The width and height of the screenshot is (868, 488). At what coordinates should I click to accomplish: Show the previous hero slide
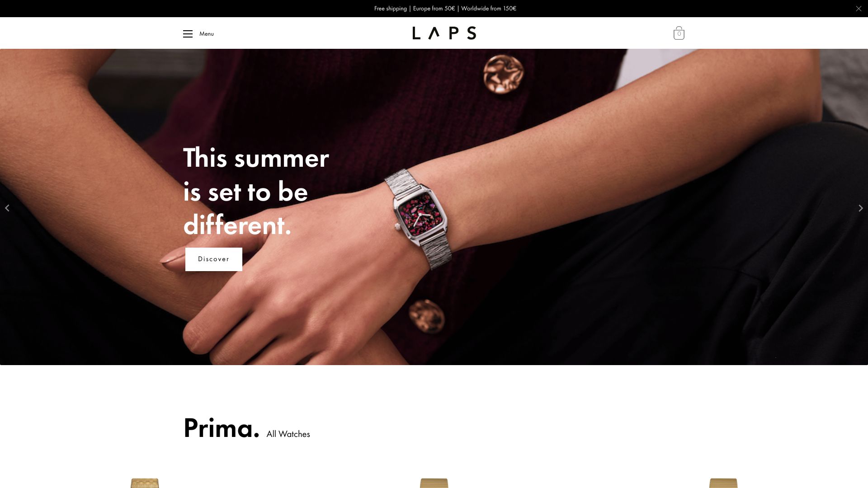click(7, 208)
